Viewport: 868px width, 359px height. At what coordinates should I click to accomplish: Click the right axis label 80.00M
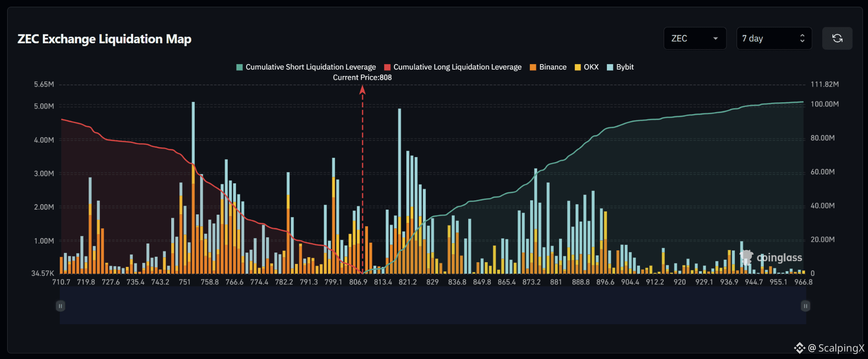823,138
